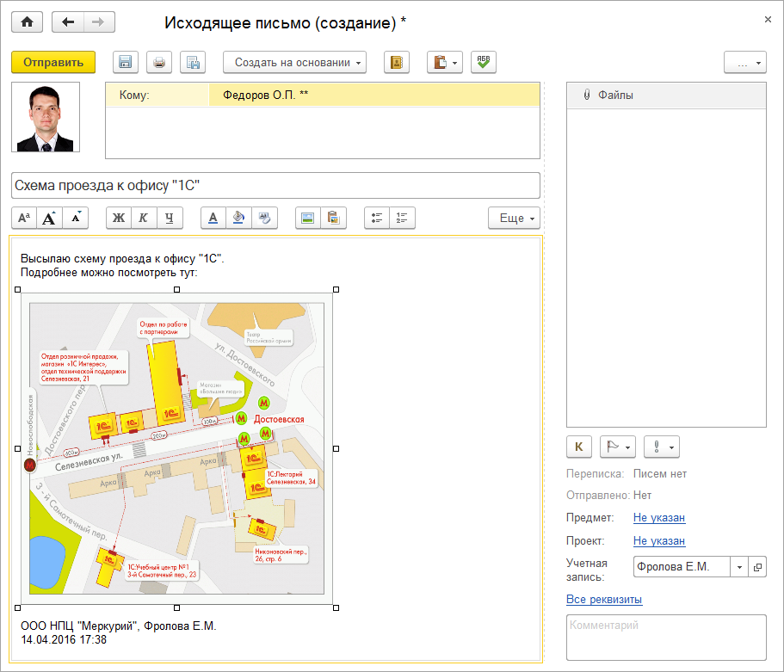Increase the font size

[50, 218]
